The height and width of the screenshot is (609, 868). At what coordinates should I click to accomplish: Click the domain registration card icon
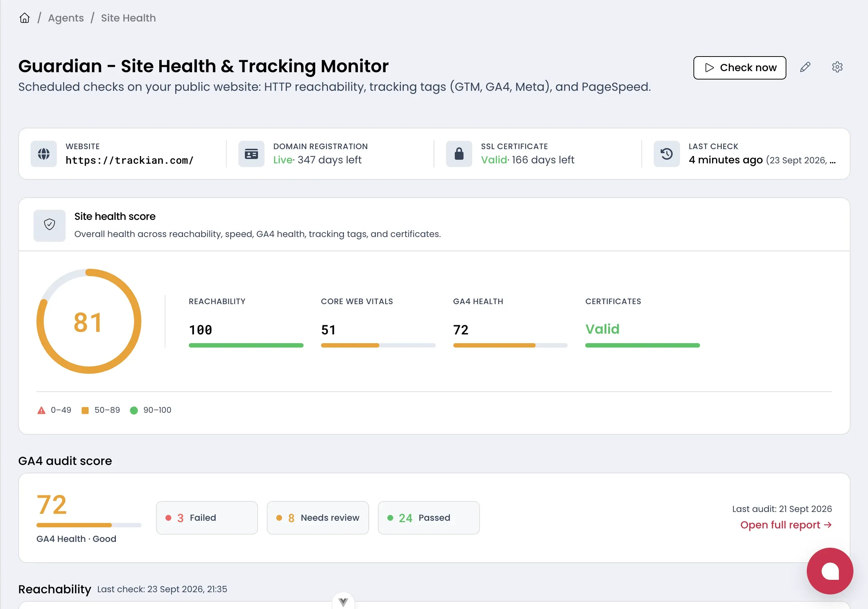[x=251, y=154]
